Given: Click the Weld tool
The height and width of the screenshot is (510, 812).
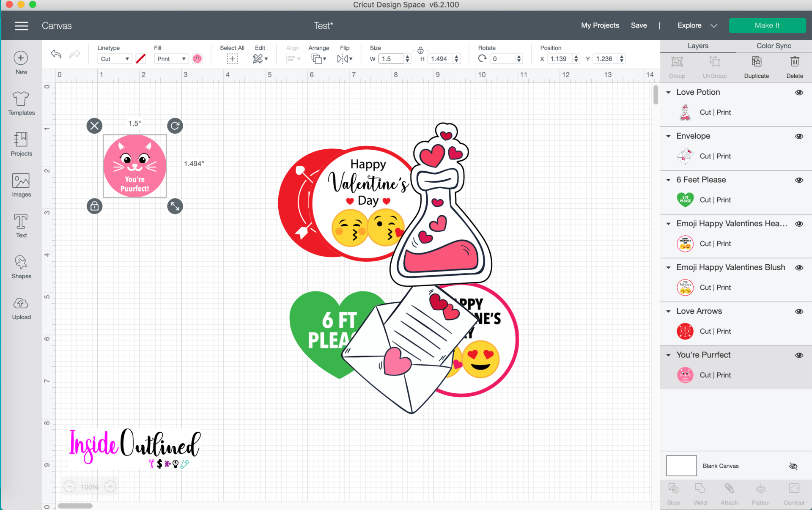Looking at the screenshot, I should (700, 493).
